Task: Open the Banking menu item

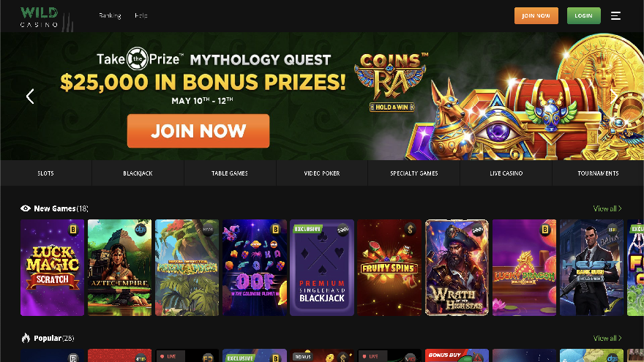Action: pyautogui.click(x=110, y=15)
